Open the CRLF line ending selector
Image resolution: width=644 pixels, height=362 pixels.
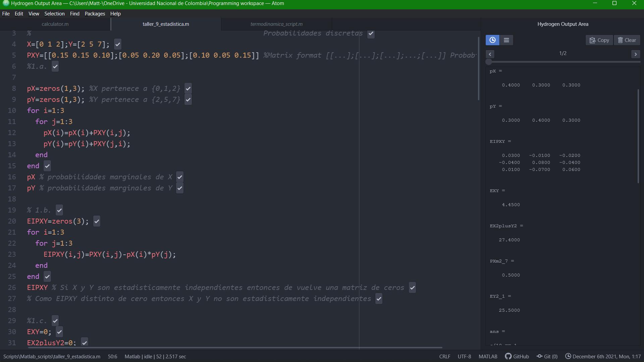(x=444, y=357)
